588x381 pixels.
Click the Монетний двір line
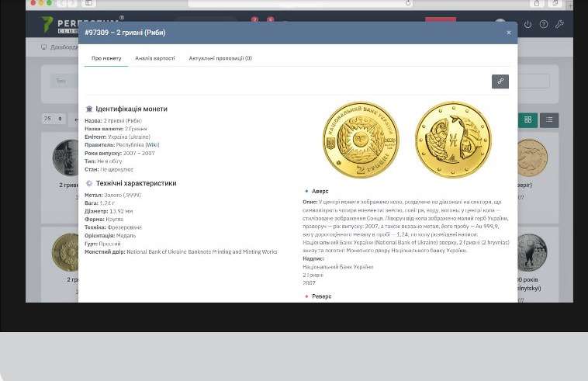[181, 251]
